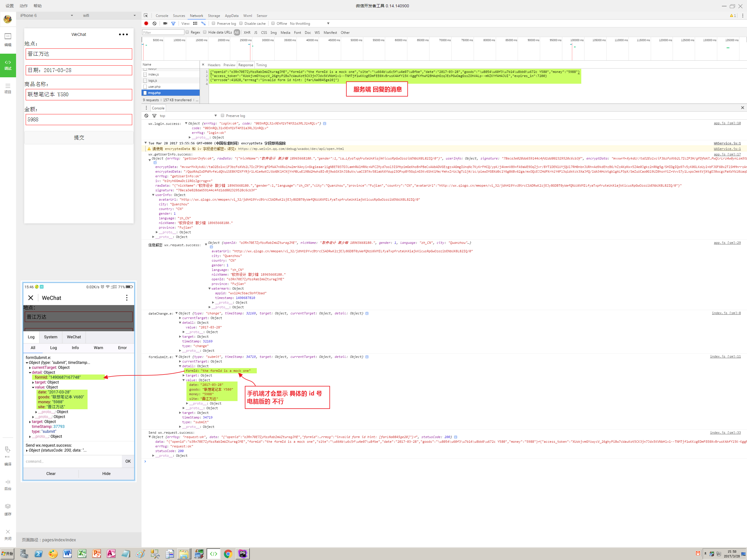Screen dimensions: 747x560
Task: Filter requests by XHR type
Action: point(247,32)
